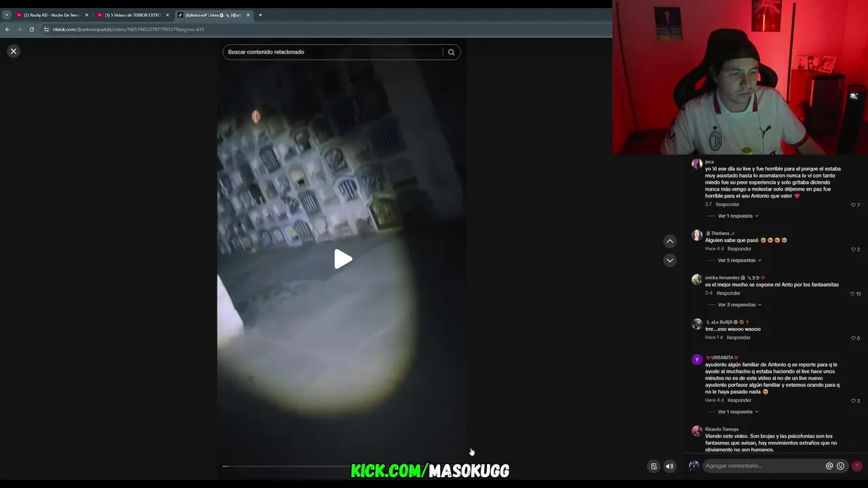Reply to jeca's comment via Responder

[728, 205]
